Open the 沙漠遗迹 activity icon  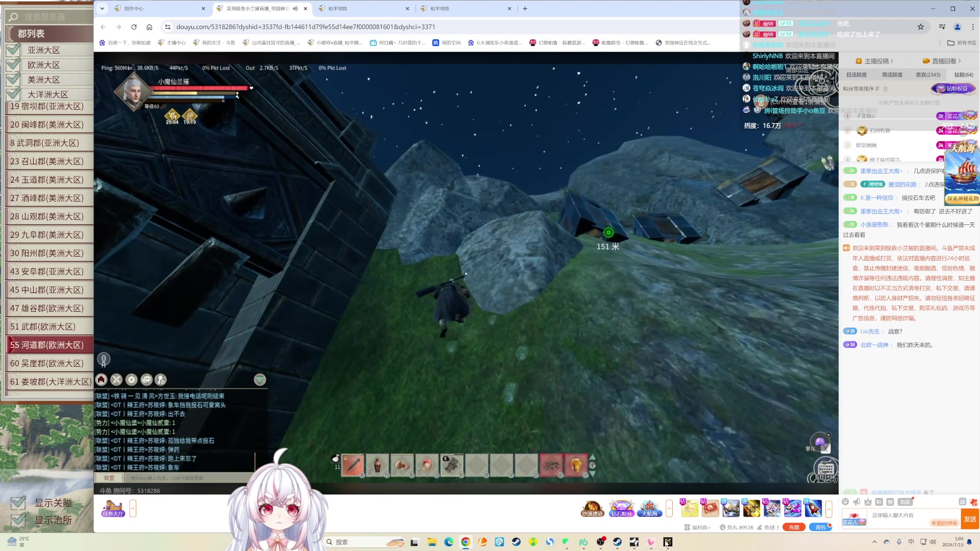pos(592,508)
